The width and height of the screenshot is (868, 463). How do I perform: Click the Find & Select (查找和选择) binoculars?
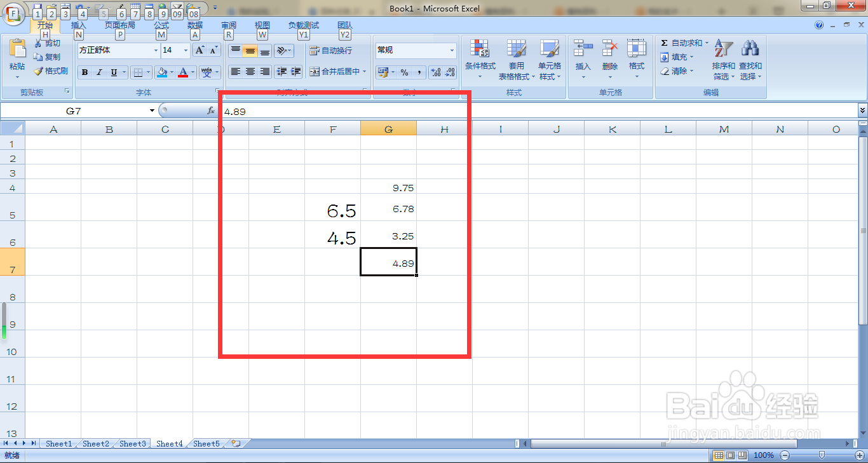point(750,49)
